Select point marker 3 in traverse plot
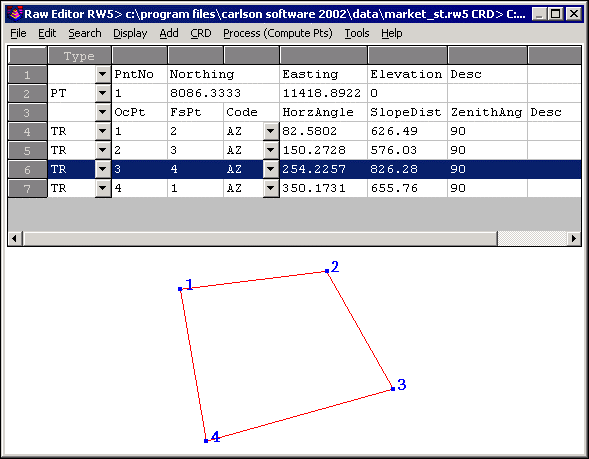The width and height of the screenshot is (589, 459). coord(393,389)
